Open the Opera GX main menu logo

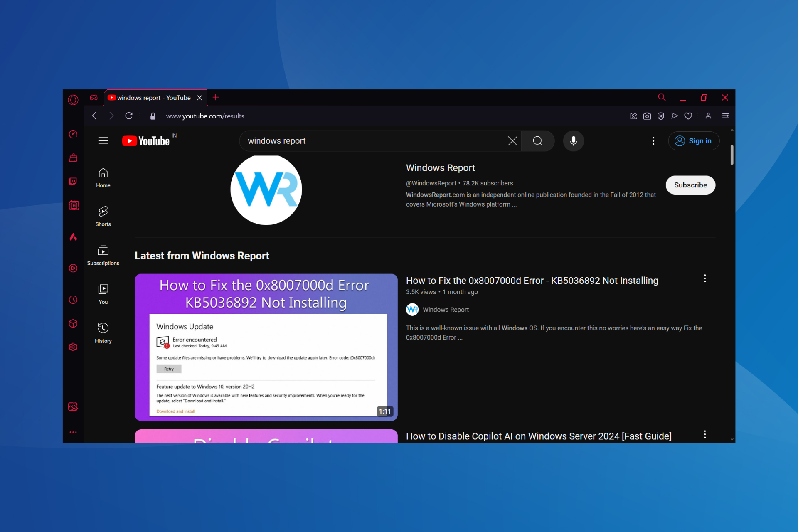(73, 100)
